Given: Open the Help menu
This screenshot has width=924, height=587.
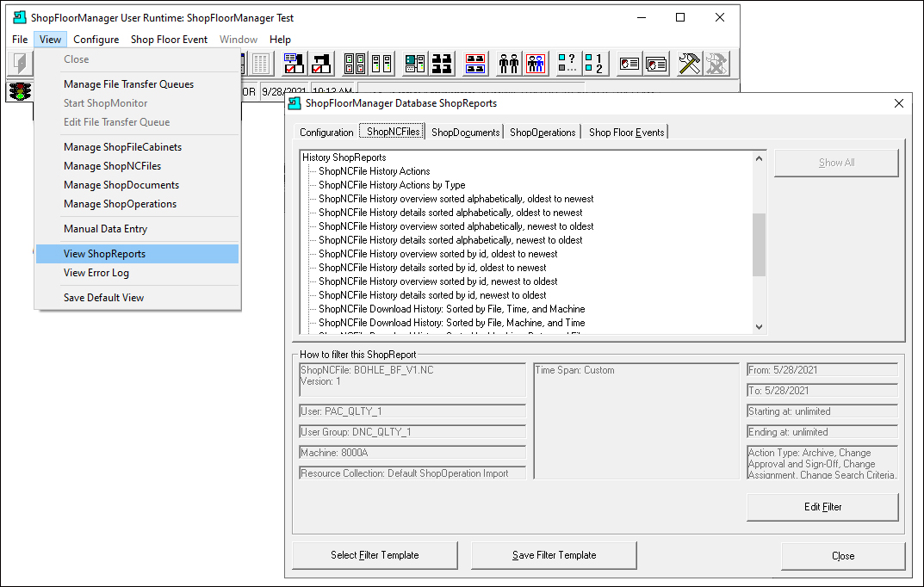Looking at the screenshot, I should click(280, 40).
